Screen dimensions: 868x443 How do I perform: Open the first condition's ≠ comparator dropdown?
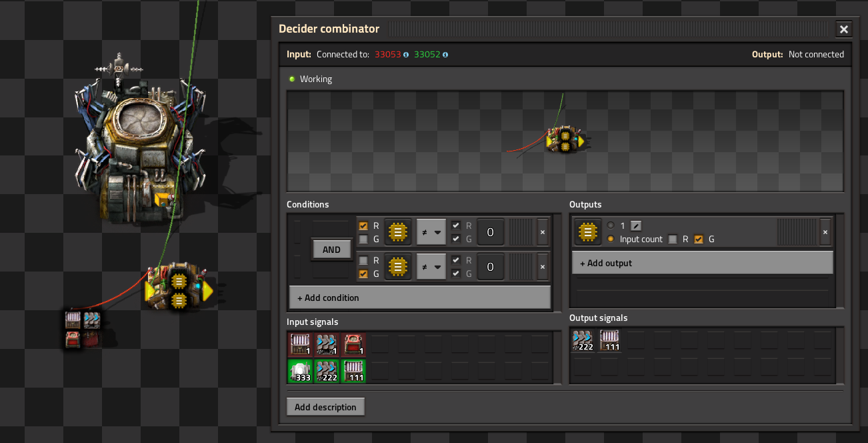click(431, 232)
